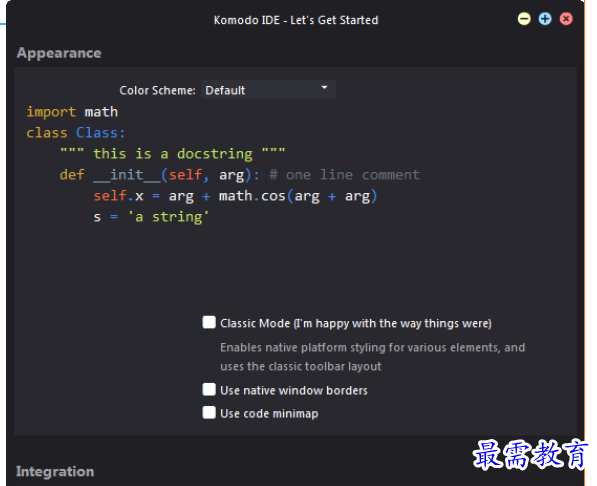Click the 'class Class:' preview line
Viewport: 597px width, 486px height.
coord(76,133)
